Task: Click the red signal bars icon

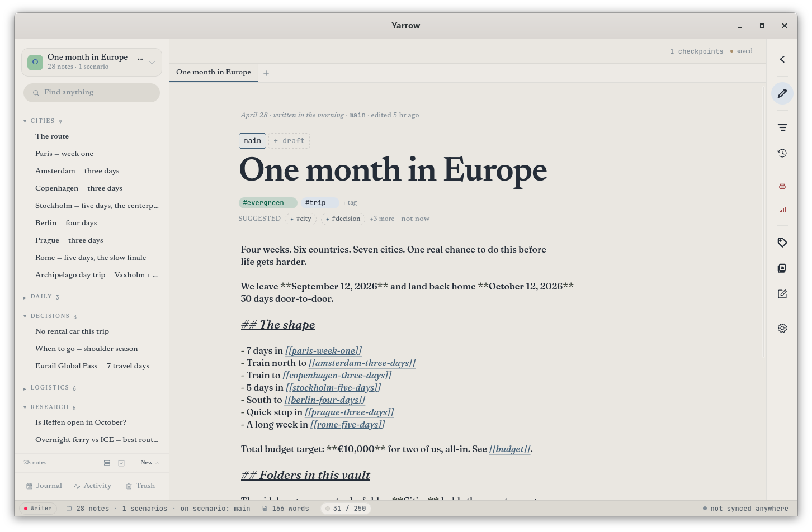Action: point(782,210)
